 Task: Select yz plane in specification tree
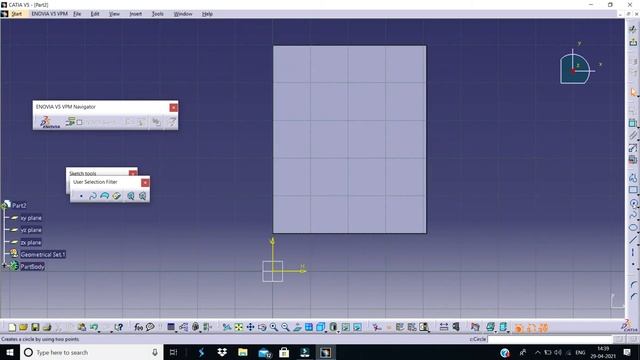coord(31,230)
